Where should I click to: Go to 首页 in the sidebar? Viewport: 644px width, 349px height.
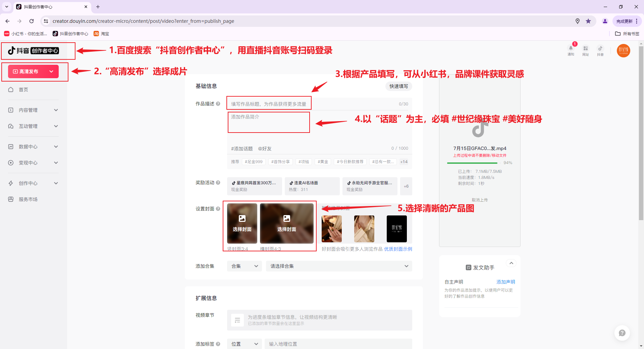[x=23, y=90]
